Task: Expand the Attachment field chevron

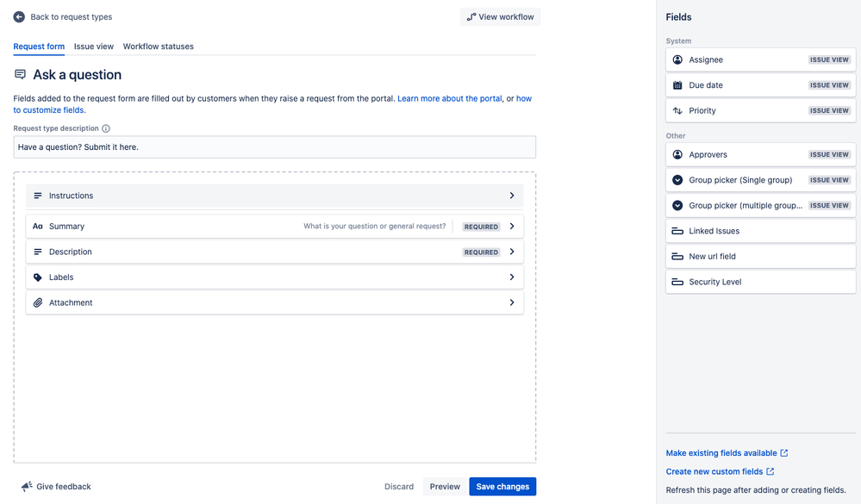Action: click(512, 302)
